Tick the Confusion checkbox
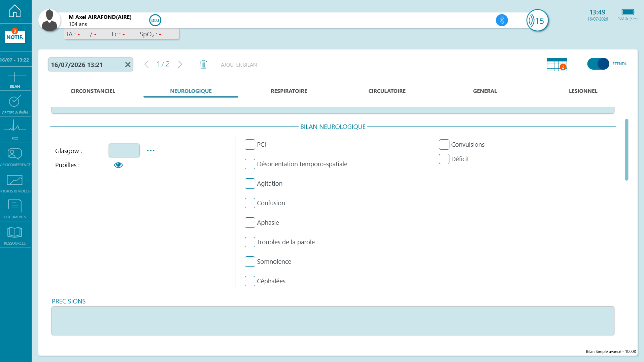The height and width of the screenshot is (362, 644). pyautogui.click(x=250, y=203)
